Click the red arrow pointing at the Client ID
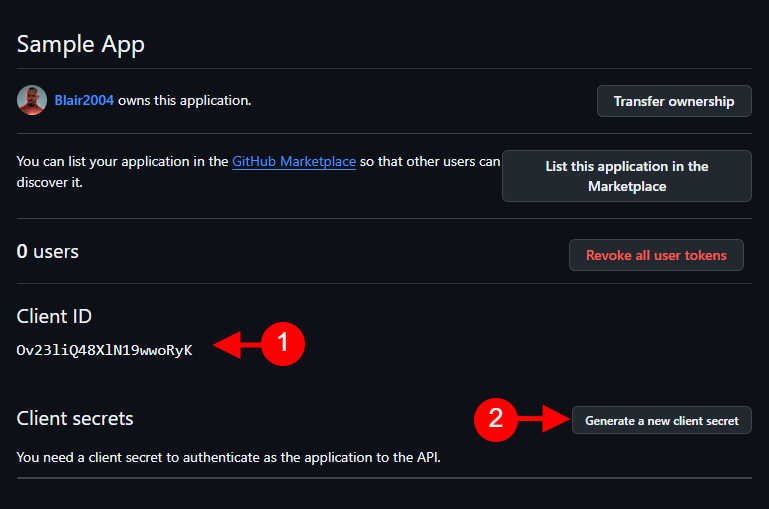769x509 pixels. [x=237, y=344]
